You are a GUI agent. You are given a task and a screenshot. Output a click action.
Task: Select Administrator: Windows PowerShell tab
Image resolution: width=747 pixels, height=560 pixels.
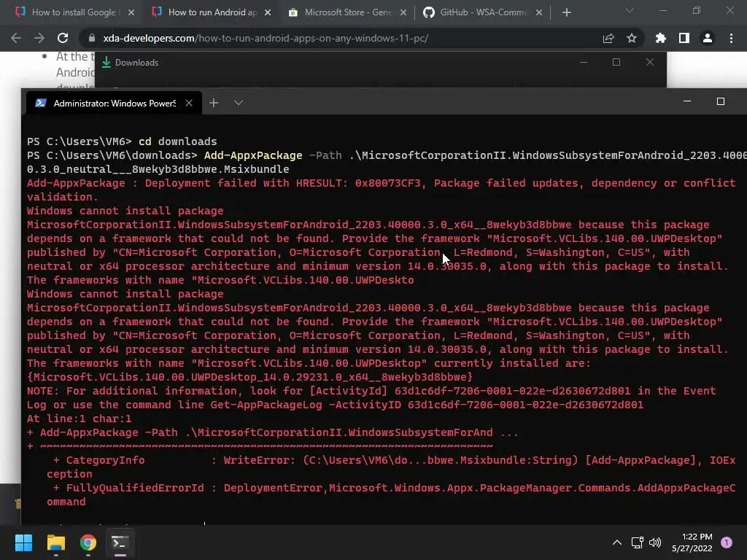click(115, 103)
